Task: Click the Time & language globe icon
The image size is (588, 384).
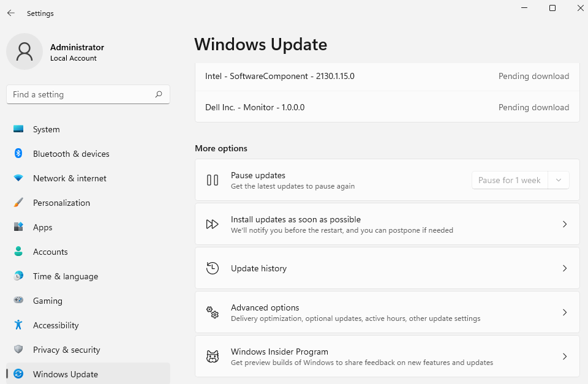Action: (x=18, y=276)
